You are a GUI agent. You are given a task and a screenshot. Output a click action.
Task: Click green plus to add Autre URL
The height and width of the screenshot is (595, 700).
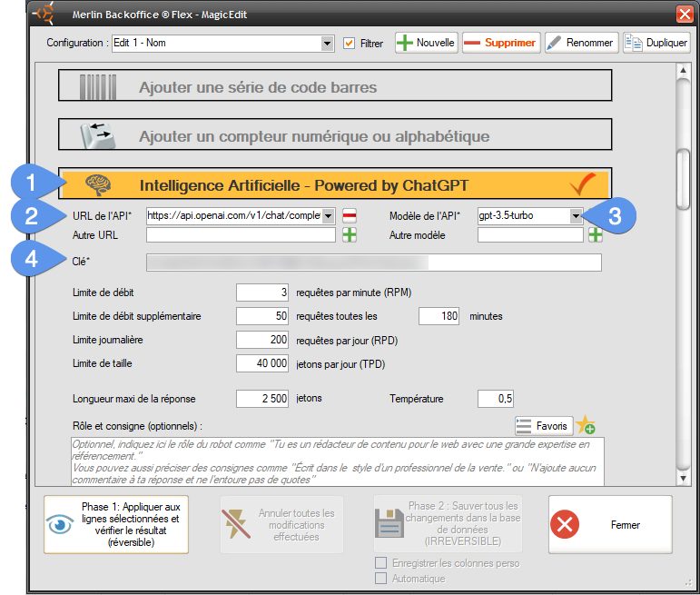[350, 235]
